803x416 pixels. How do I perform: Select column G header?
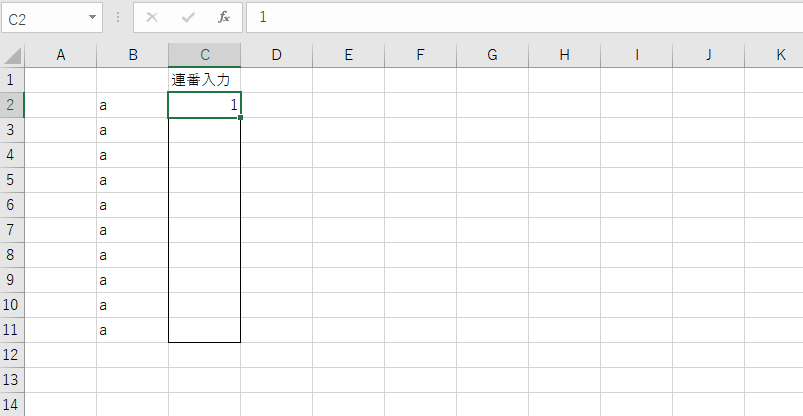click(493, 55)
